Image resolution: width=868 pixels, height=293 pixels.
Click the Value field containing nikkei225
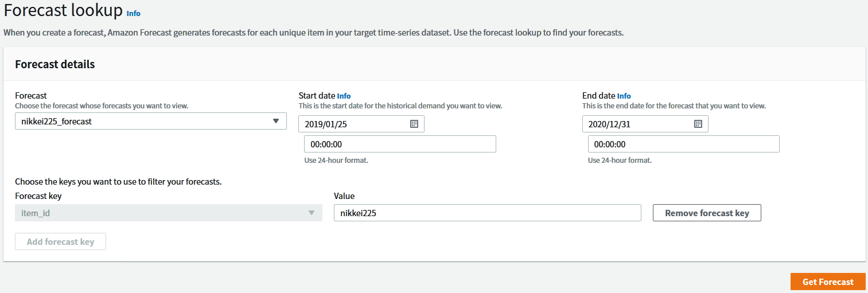pos(487,213)
